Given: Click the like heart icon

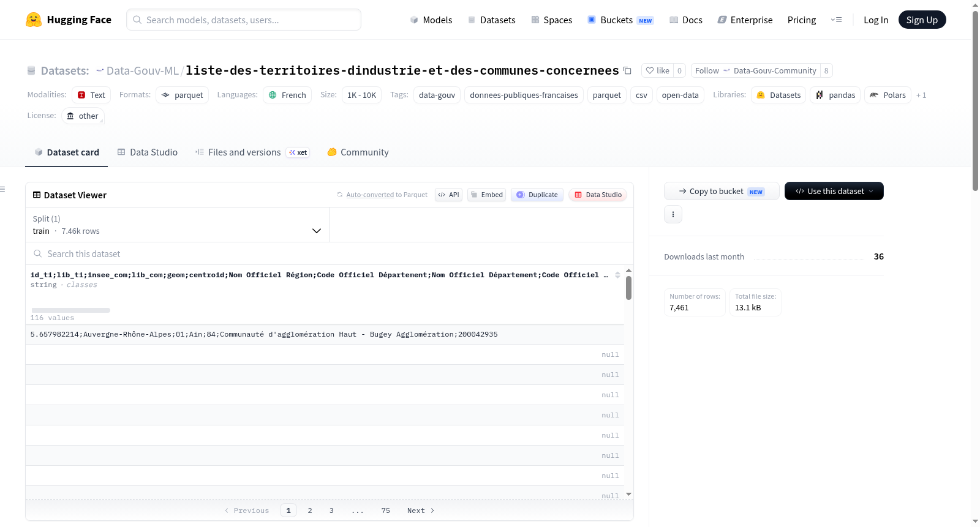Looking at the screenshot, I should pyautogui.click(x=650, y=70).
